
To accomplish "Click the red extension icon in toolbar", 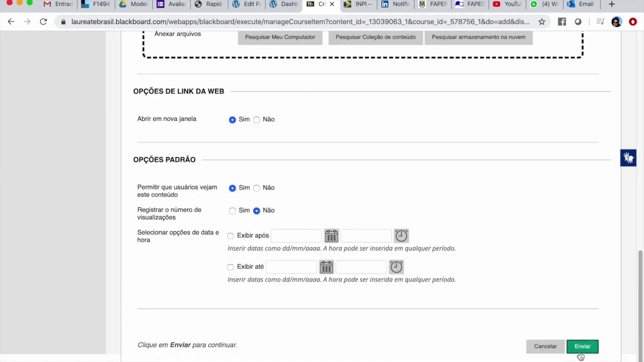I will pos(633,22).
